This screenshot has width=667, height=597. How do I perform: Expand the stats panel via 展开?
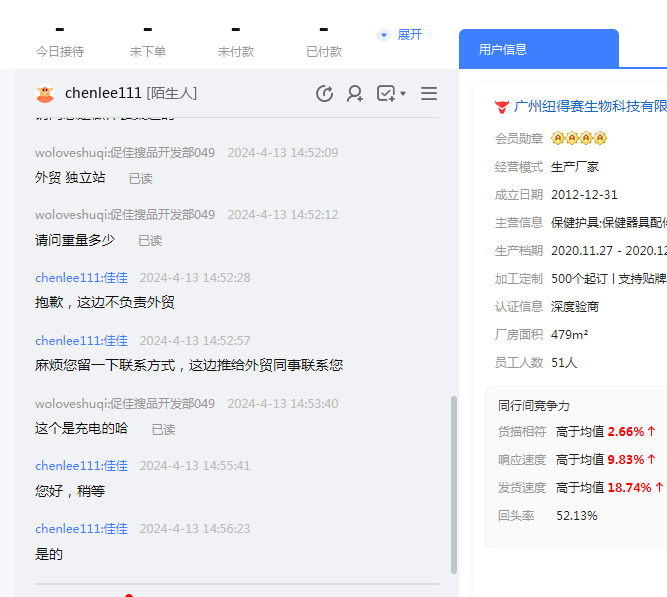(409, 35)
